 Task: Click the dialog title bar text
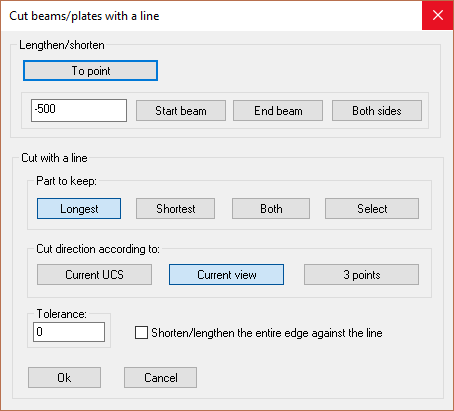click(x=84, y=16)
